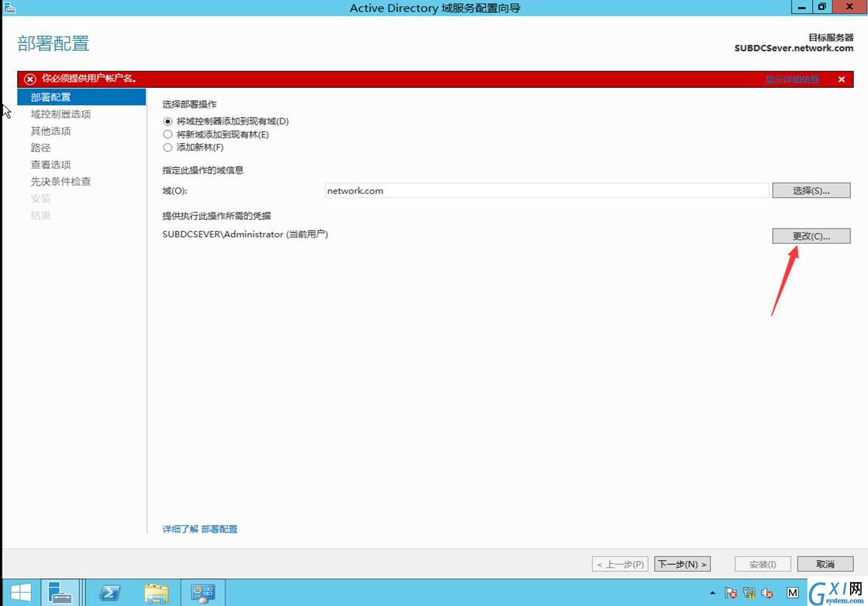Open the 显示详细信息 link in error bar
Viewport: 868px width, 606px height.
[x=792, y=79]
